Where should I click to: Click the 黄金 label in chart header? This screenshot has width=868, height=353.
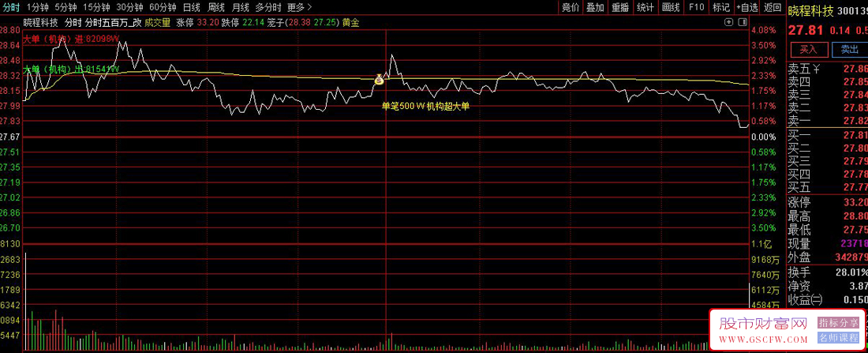point(350,23)
